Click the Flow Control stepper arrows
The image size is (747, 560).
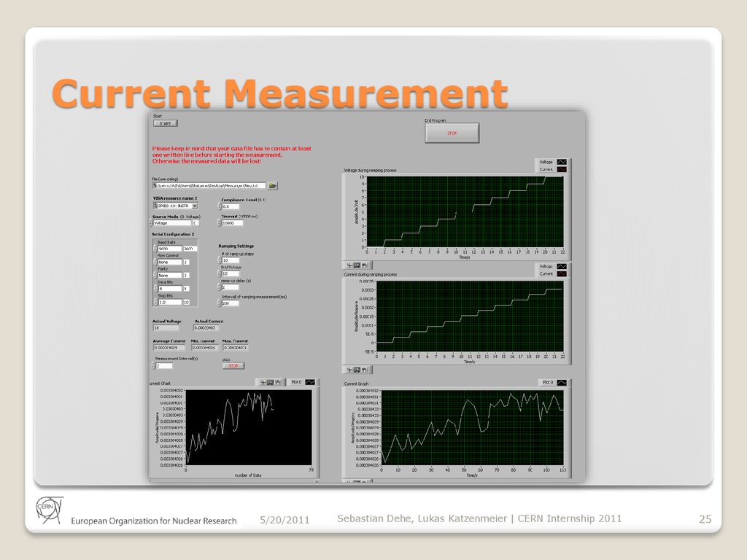click(155, 262)
